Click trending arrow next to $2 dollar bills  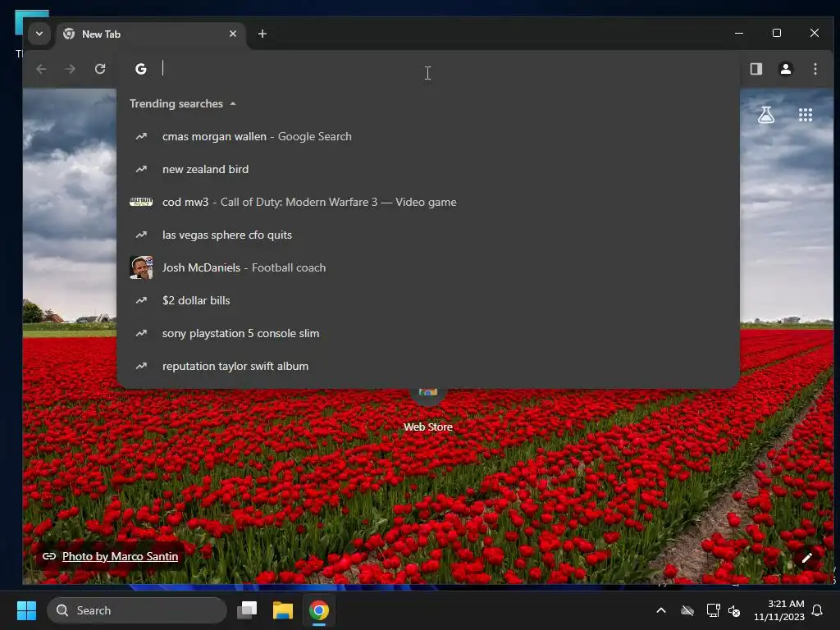click(141, 300)
